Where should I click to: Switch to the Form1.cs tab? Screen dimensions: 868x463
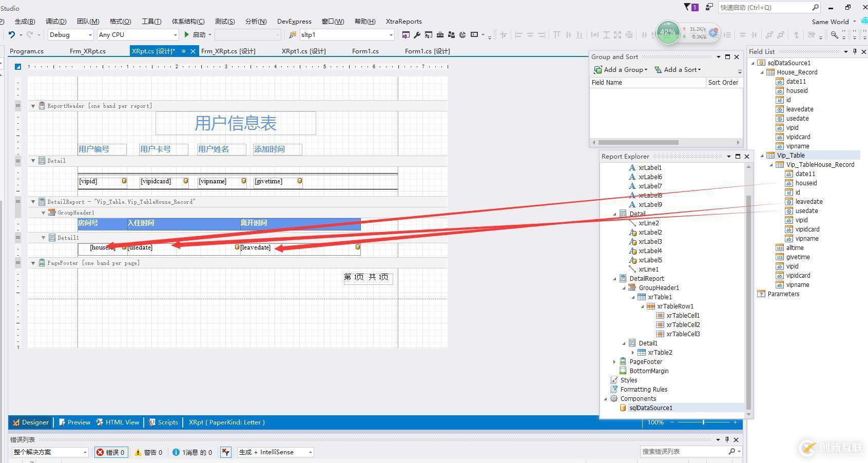[365, 51]
